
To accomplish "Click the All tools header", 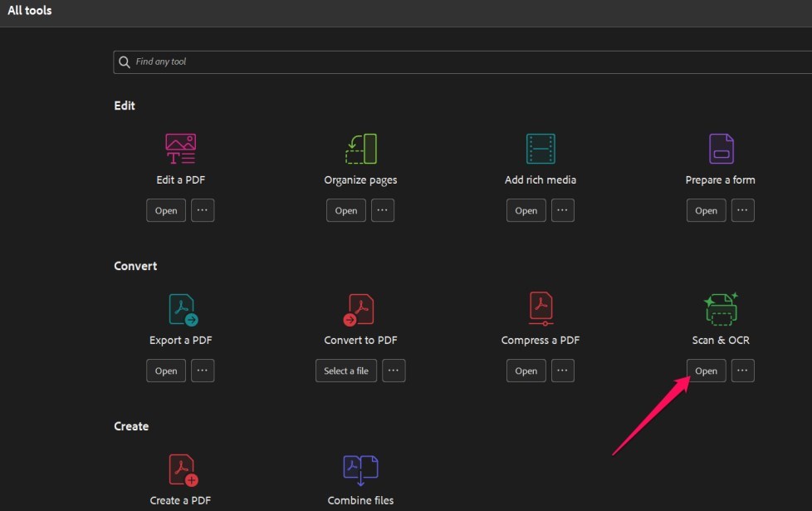I will coord(29,10).
